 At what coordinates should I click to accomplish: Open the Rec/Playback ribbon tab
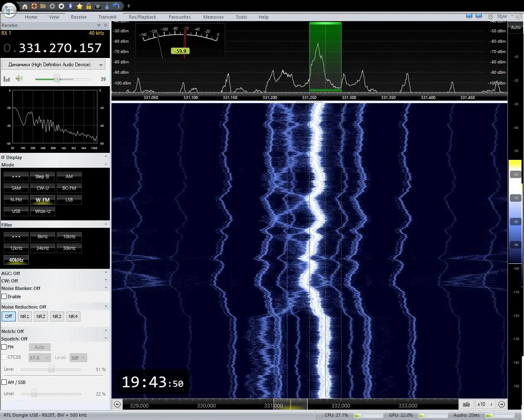point(142,17)
